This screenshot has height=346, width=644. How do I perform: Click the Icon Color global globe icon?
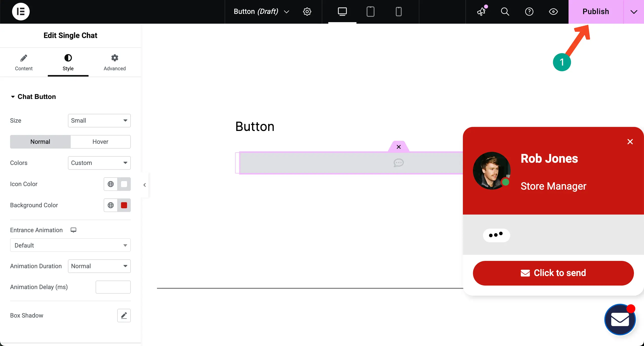click(111, 184)
